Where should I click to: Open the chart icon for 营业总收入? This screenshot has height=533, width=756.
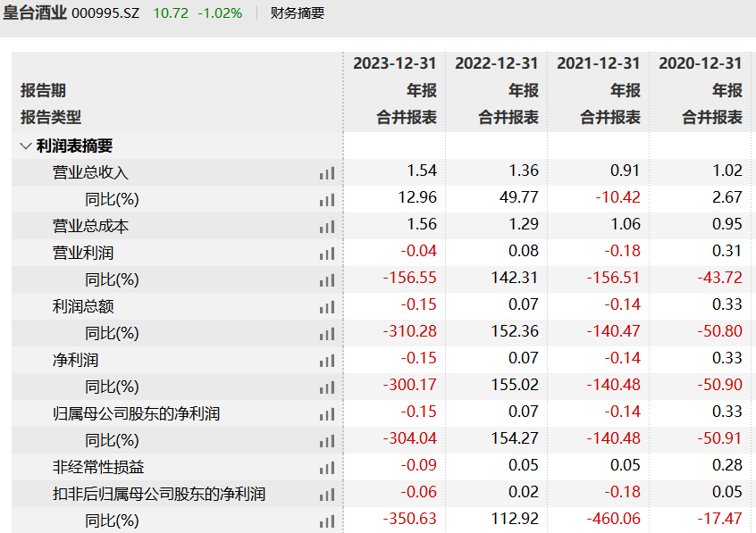pyautogui.click(x=327, y=173)
